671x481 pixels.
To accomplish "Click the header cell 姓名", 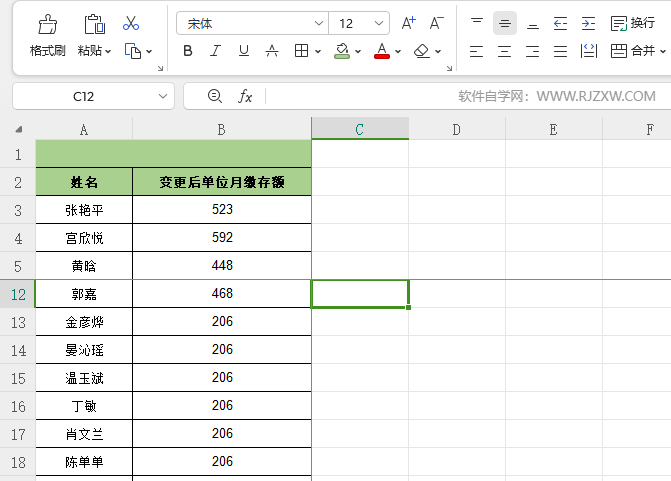I will pos(84,182).
